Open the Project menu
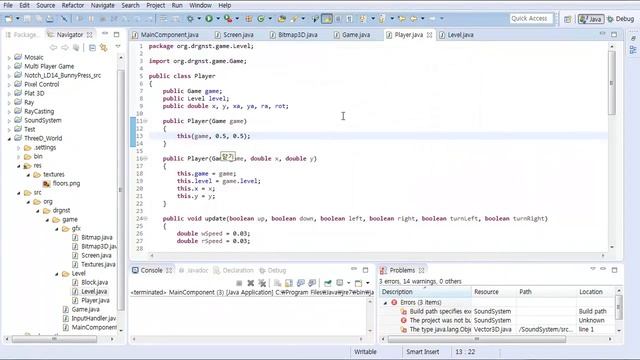The width and height of the screenshot is (640, 360). (156, 5)
